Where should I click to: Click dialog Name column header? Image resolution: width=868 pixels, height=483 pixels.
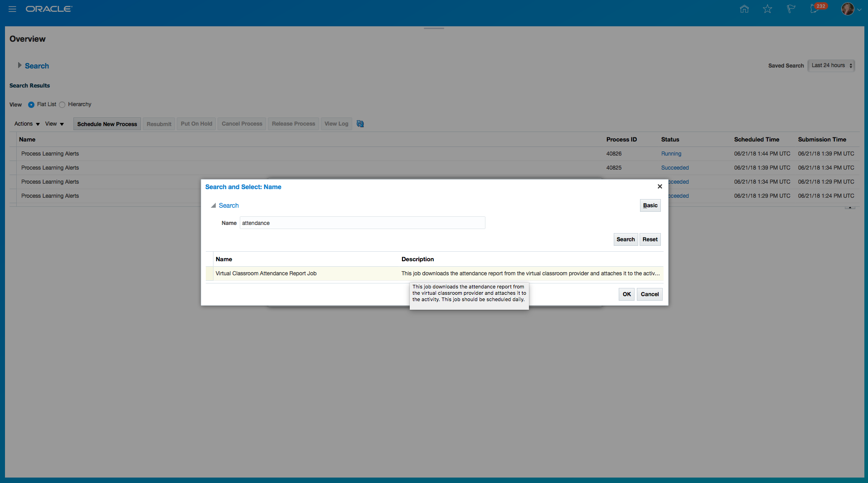point(224,259)
